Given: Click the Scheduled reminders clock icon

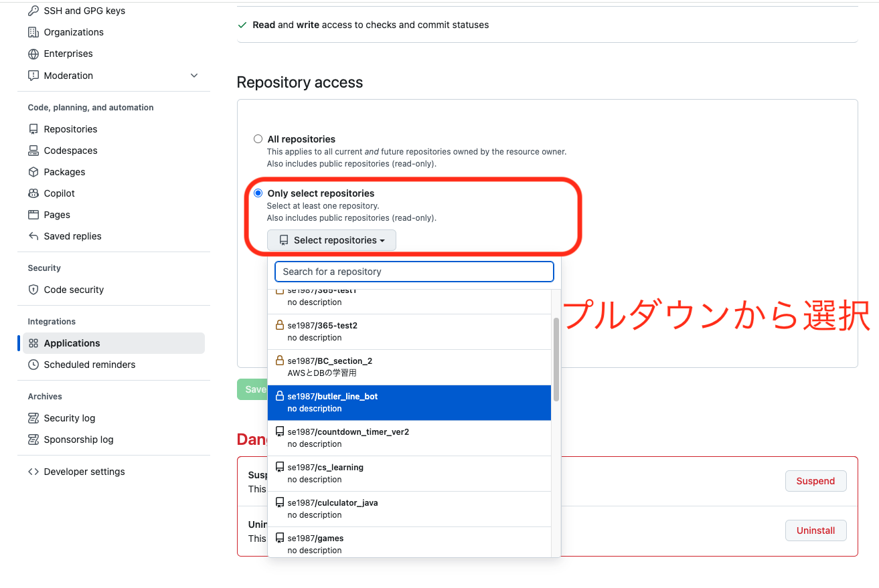Looking at the screenshot, I should click(33, 364).
